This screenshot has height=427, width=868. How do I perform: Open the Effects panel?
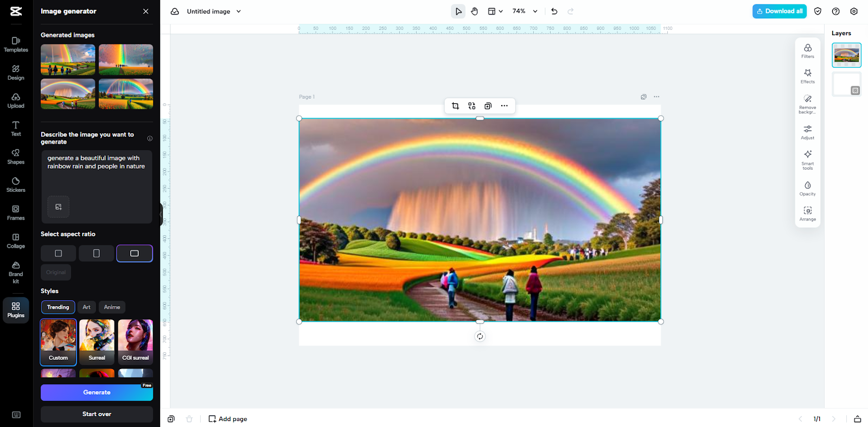[807, 76]
